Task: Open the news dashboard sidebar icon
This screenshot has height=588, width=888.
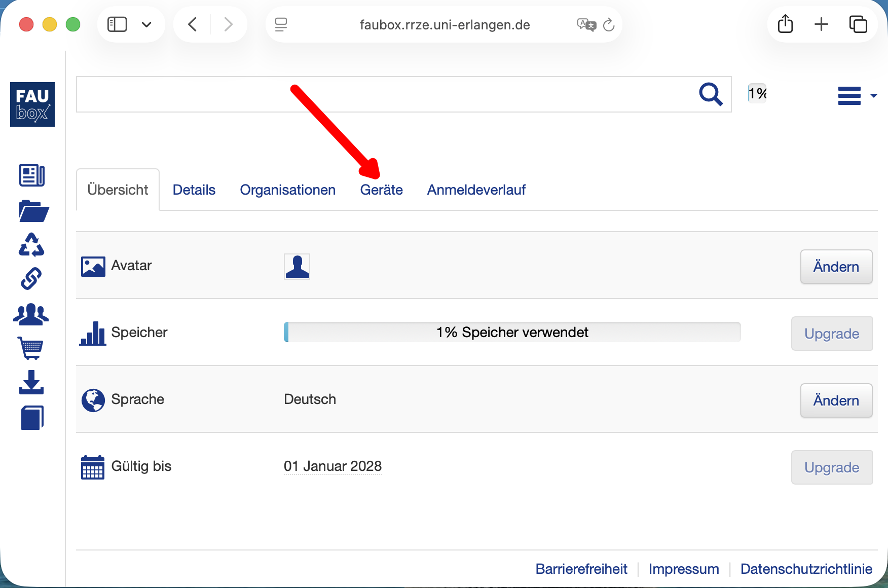Action: click(x=31, y=176)
